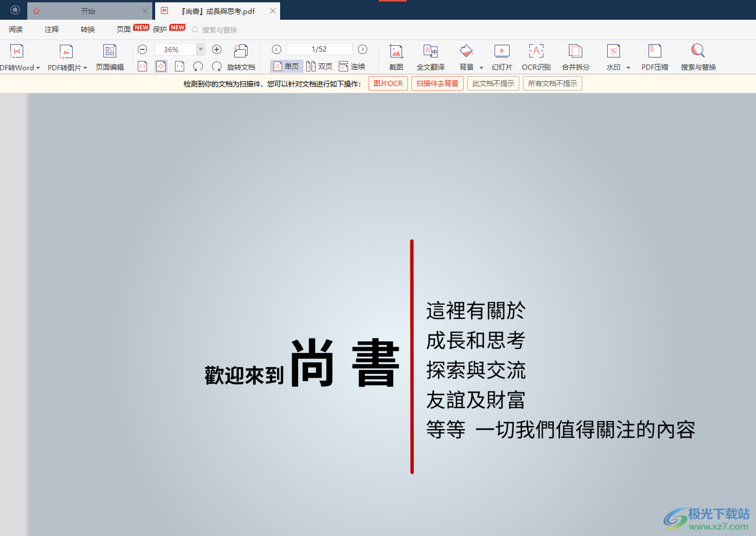756x536 pixels.
Task: Click the home icon in title bar
Action: tap(15, 10)
